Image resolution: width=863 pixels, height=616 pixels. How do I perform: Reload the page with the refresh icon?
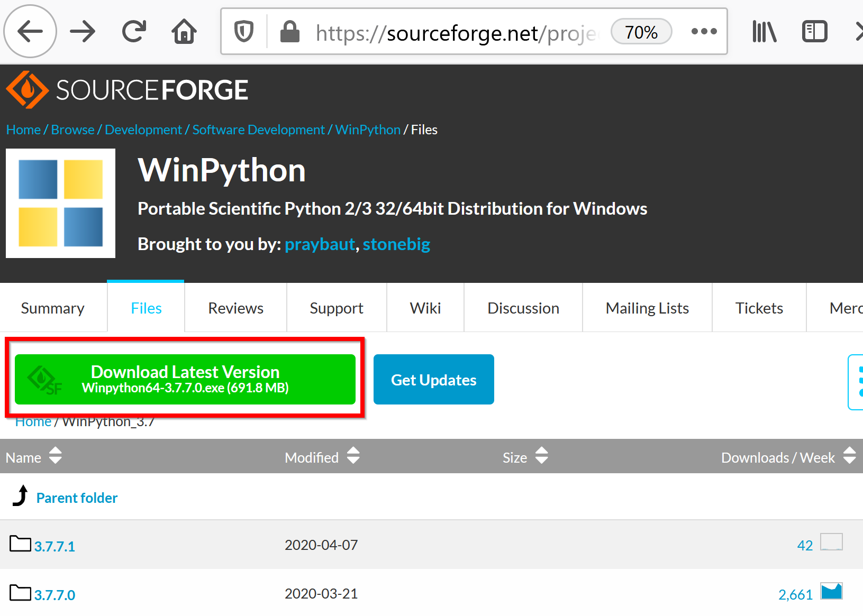point(134,32)
